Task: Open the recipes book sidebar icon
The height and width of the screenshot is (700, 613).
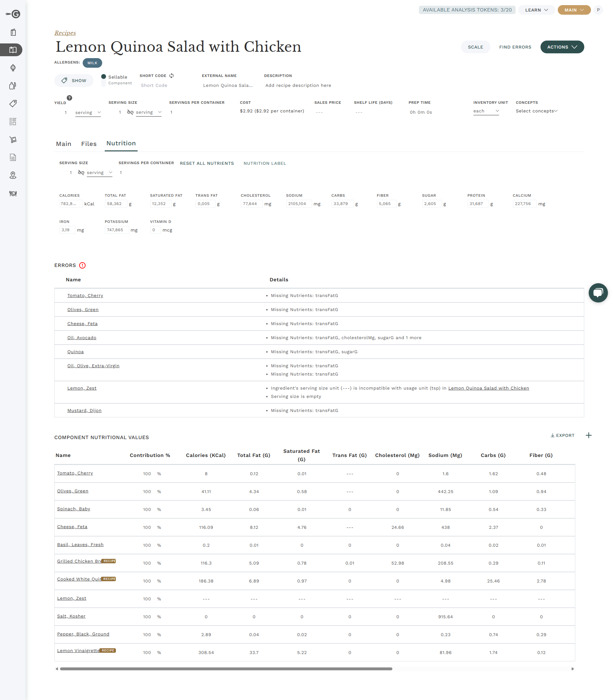Action: (x=13, y=50)
